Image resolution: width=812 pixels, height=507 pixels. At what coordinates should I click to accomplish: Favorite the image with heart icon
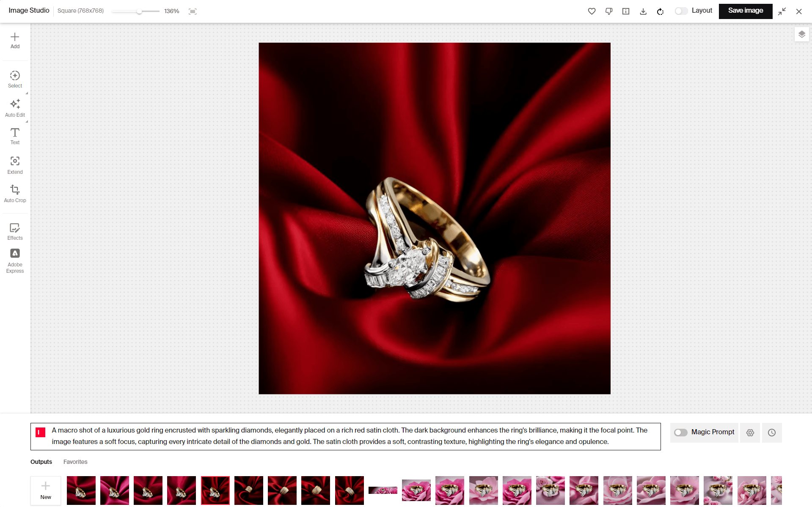[x=592, y=11]
